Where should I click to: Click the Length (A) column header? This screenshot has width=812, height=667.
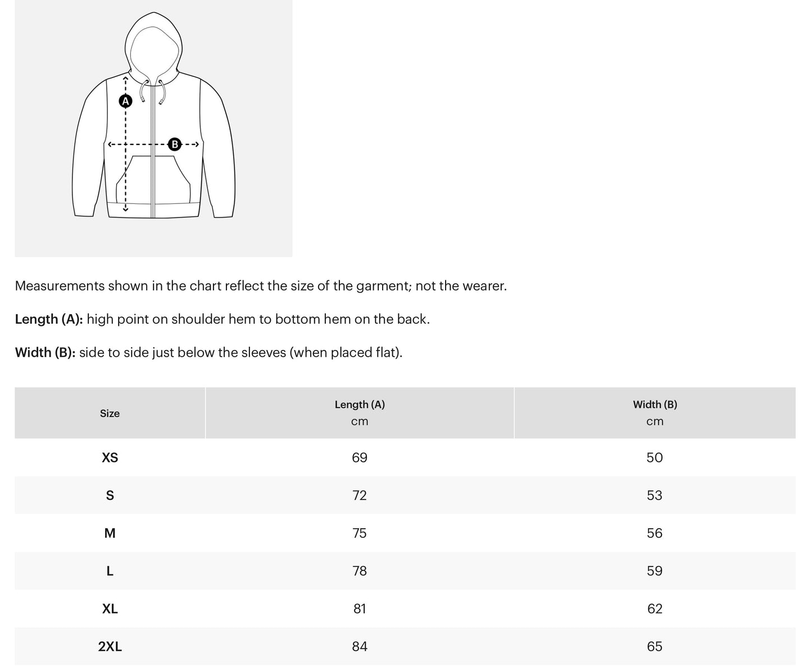pos(360,405)
